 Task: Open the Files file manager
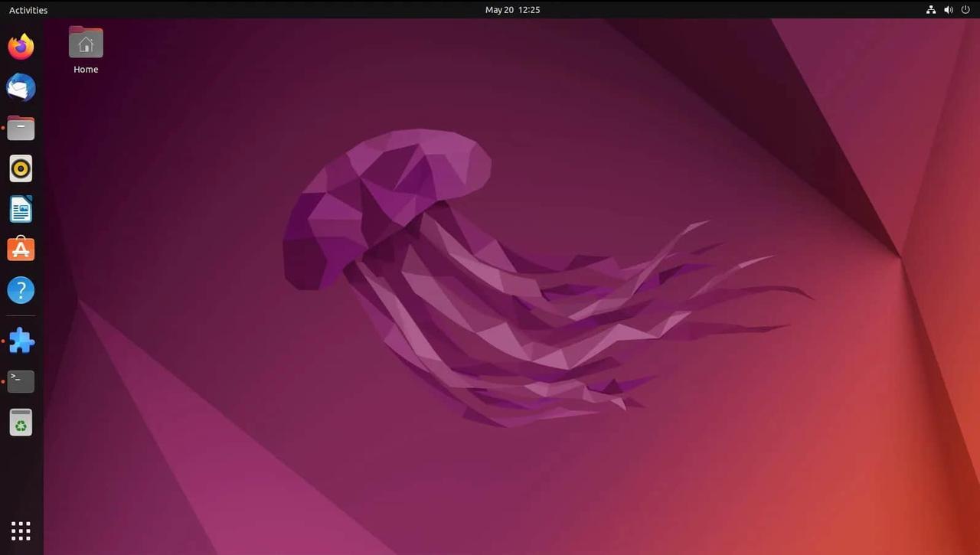pyautogui.click(x=21, y=128)
